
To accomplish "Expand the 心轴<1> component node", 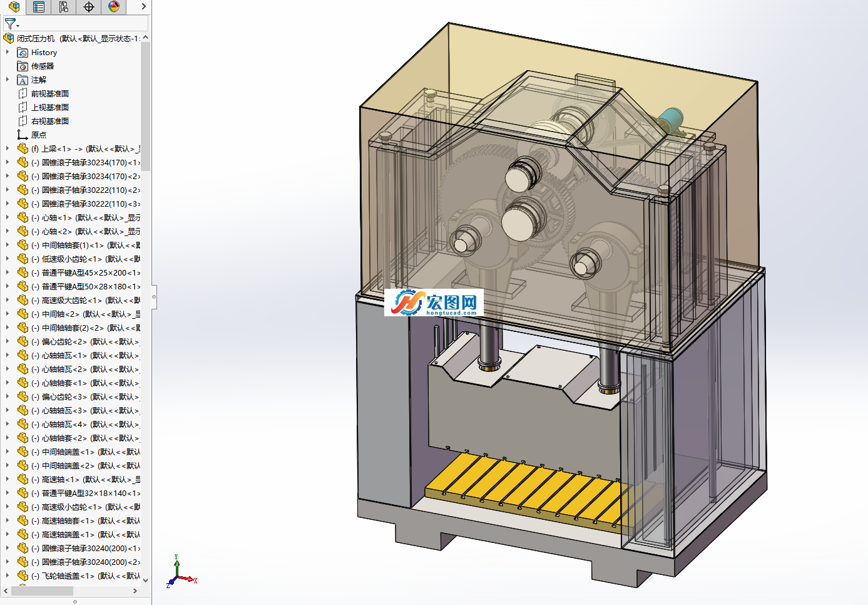I will click(x=8, y=217).
